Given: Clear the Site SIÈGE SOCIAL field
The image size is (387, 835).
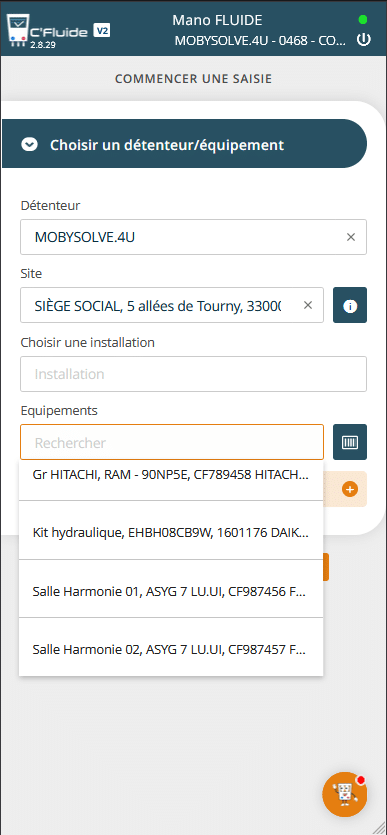Looking at the screenshot, I should point(308,305).
